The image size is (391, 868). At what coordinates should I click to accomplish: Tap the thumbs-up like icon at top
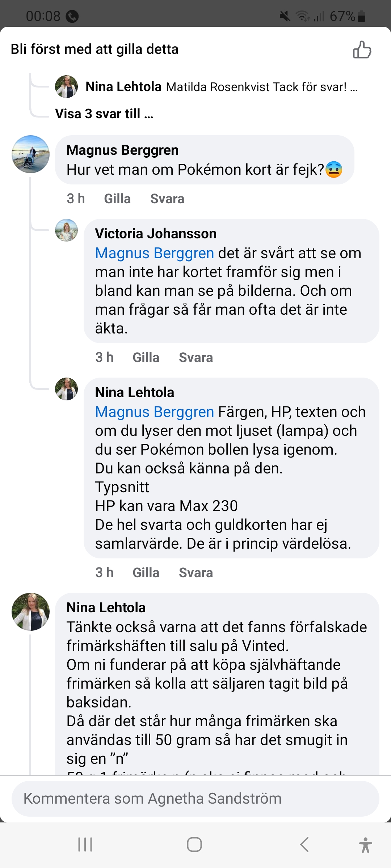(362, 50)
